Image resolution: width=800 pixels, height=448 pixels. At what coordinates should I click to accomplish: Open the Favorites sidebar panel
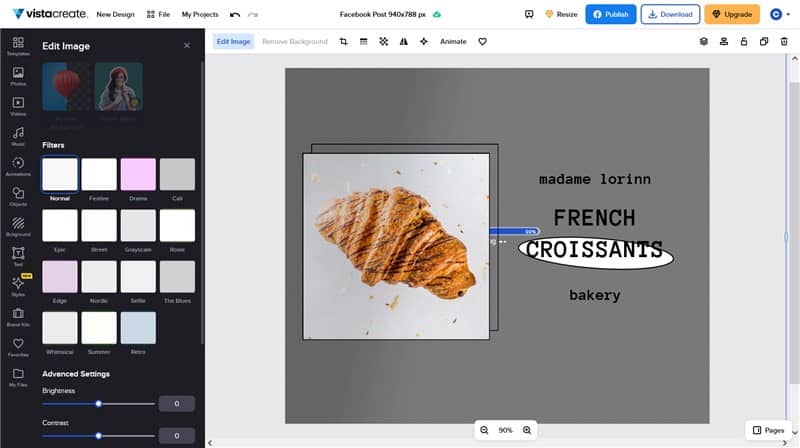tap(18, 347)
